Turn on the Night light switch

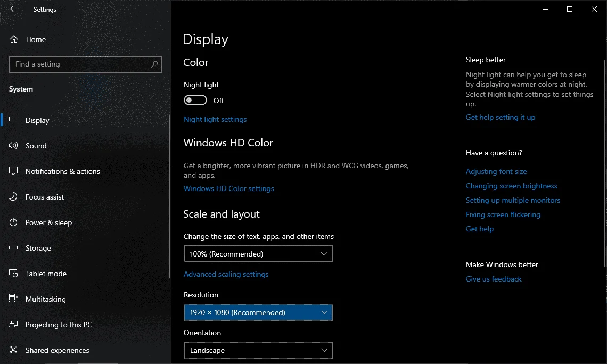pyautogui.click(x=195, y=100)
